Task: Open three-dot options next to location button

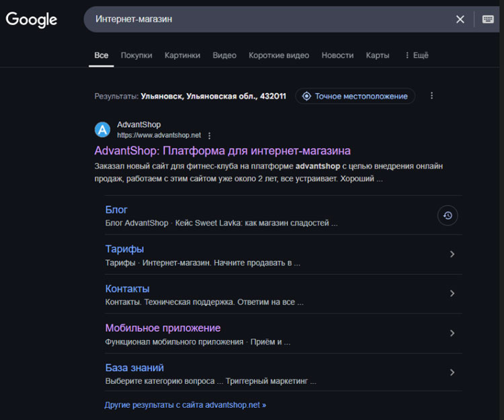Action: [431, 96]
